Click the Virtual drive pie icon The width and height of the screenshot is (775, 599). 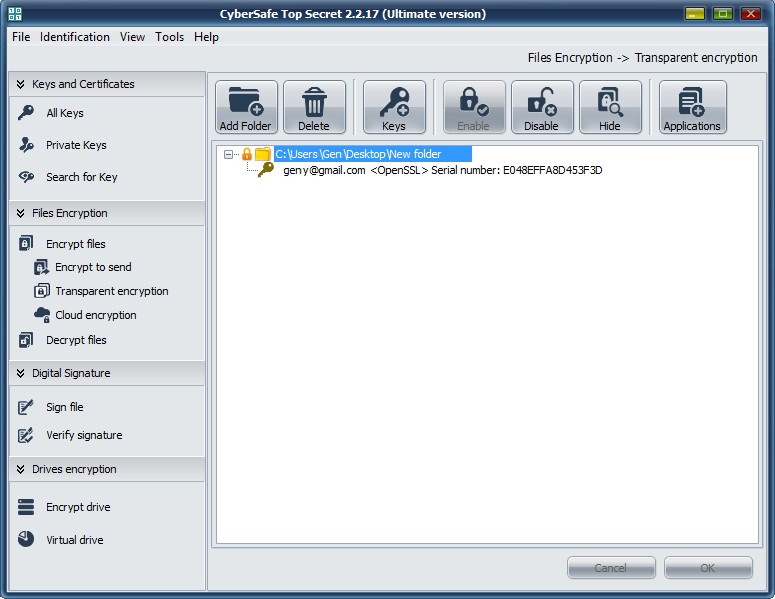click(26, 539)
